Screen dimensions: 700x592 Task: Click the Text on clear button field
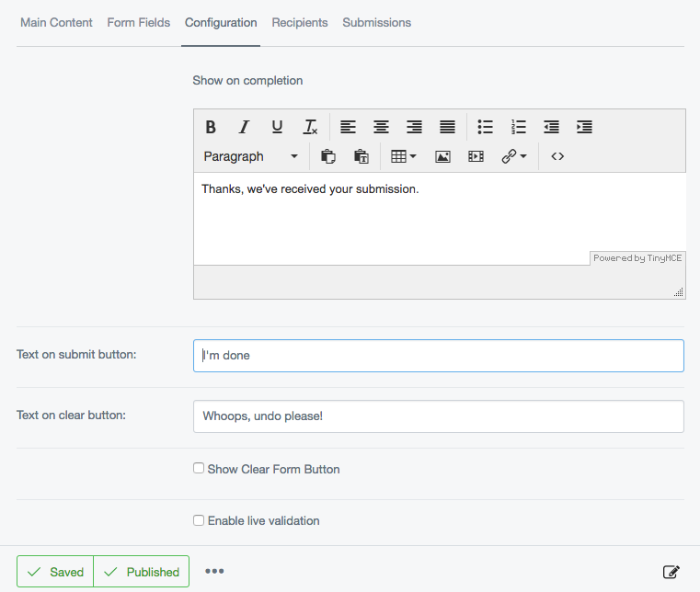click(x=438, y=416)
